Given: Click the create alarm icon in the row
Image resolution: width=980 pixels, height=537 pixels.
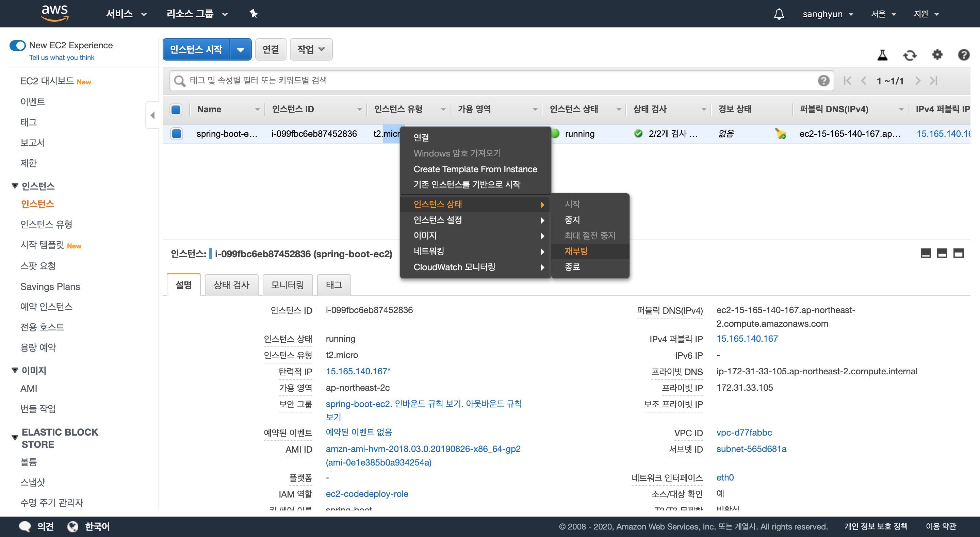Looking at the screenshot, I should click(x=780, y=134).
